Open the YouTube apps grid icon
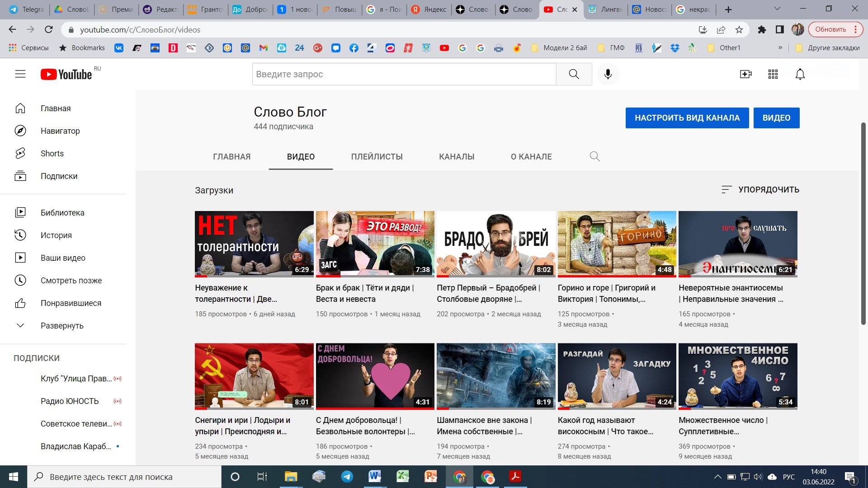 [x=773, y=74]
